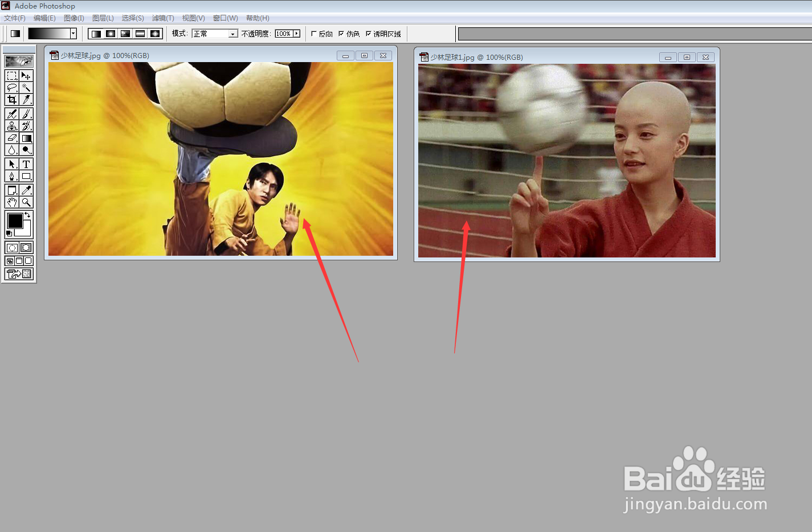Viewport: 812px width, 532px height.
Task: Choose Diamond Gradient style
Action: pyautogui.click(x=156, y=34)
